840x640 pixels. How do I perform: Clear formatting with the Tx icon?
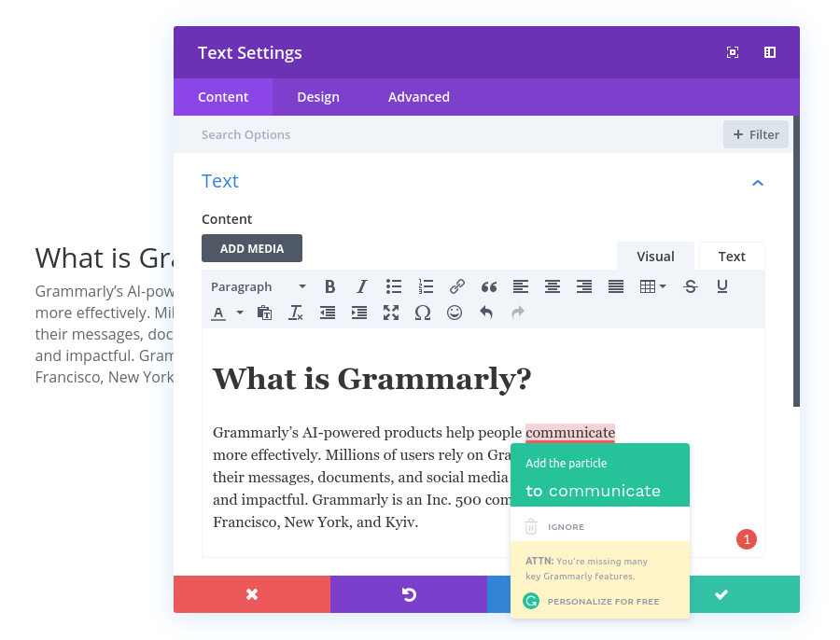coord(296,313)
